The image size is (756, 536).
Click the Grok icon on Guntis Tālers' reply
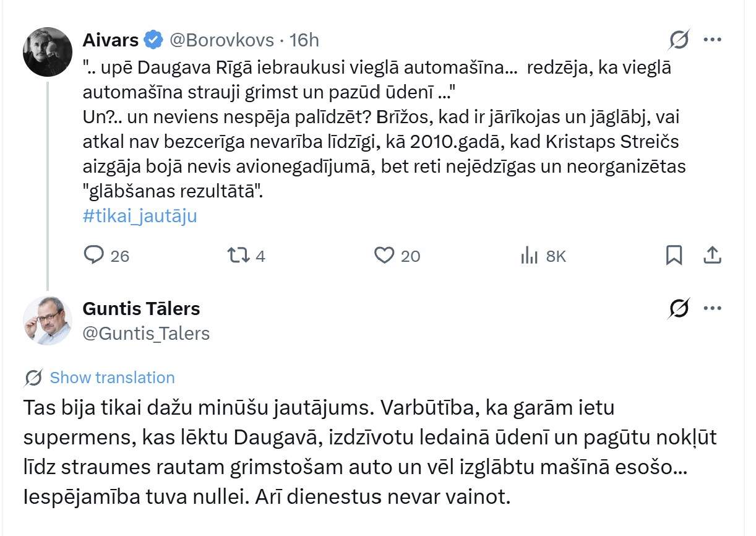[x=679, y=308]
